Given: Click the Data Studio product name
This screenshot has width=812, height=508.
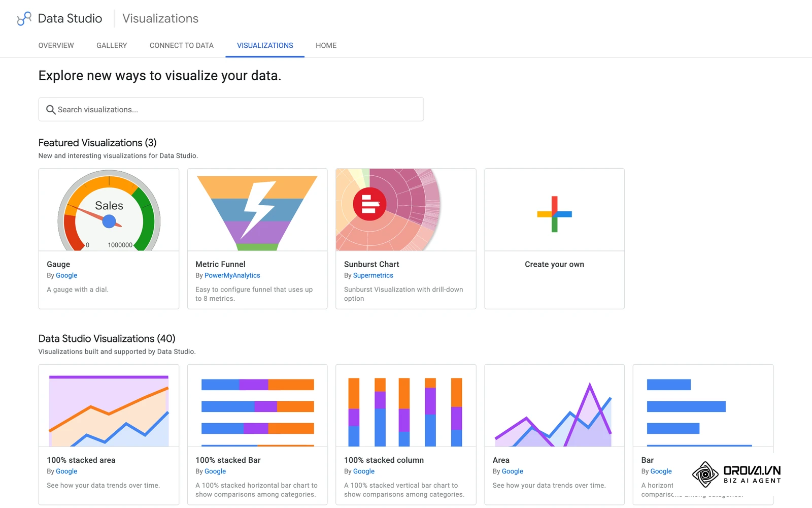Looking at the screenshot, I should pos(70,19).
